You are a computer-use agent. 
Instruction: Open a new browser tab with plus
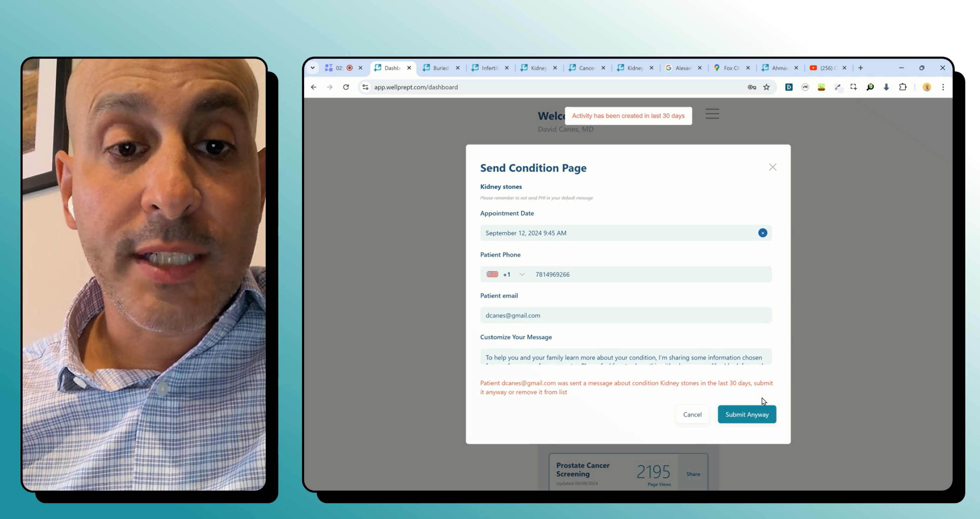[x=860, y=68]
